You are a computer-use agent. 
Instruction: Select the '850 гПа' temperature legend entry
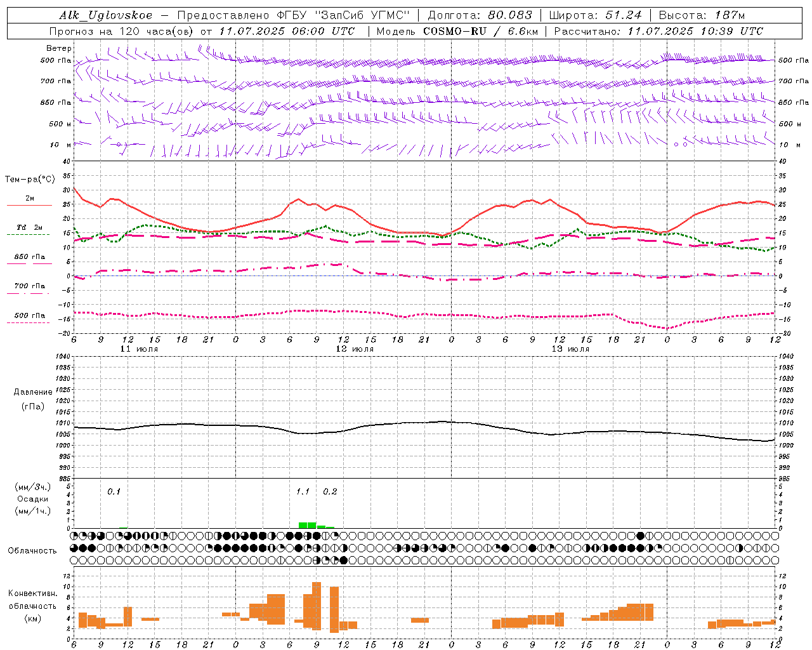click(30, 257)
